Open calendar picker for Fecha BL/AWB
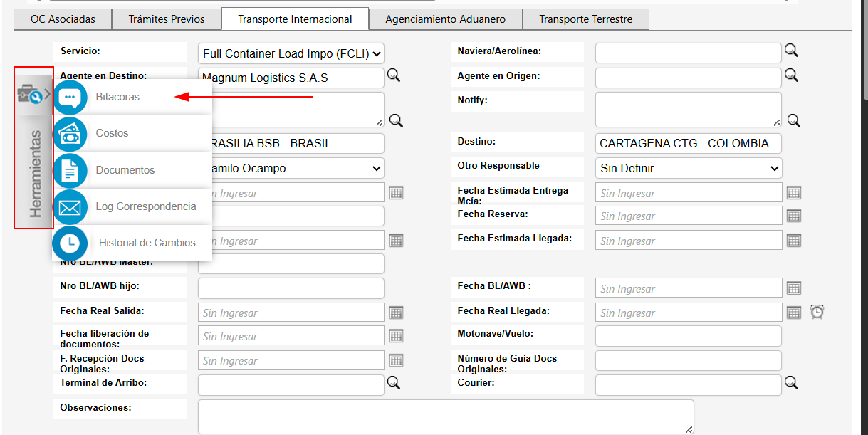The width and height of the screenshot is (868, 435). point(794,288)
